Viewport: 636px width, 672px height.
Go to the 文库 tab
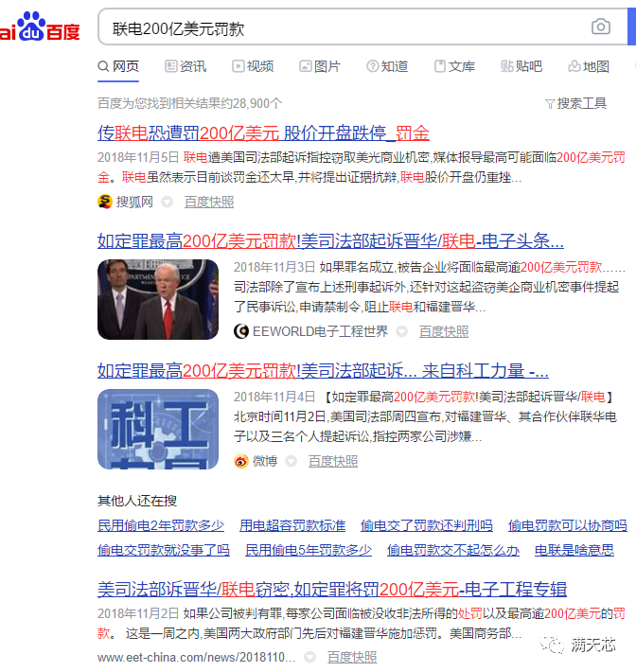pos(454,66)
